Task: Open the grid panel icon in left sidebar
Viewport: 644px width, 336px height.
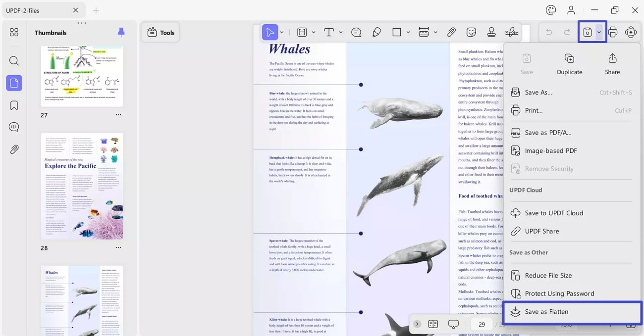Action: pos(14,32)
